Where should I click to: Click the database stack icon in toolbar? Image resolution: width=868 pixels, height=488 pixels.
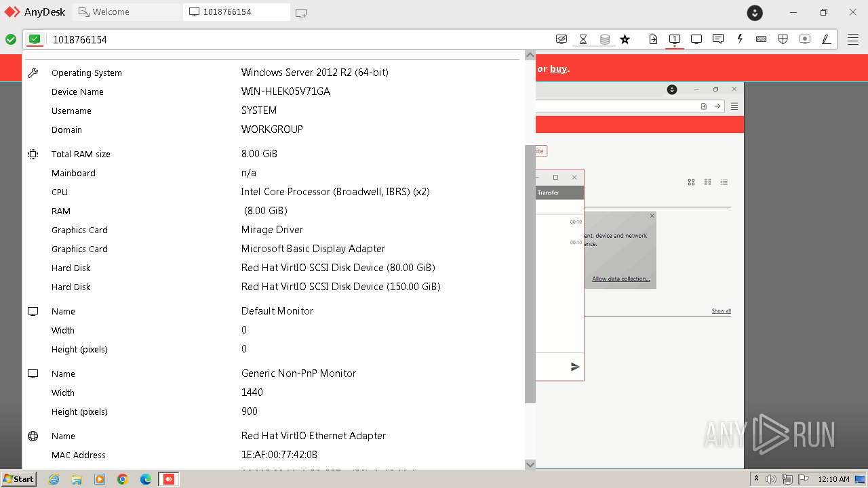pos(605,39)
